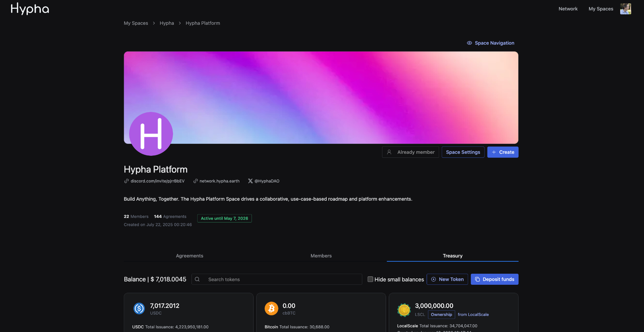Click chevron before Hypha Platform breadcrumb
644x332 pixels.
180,23
